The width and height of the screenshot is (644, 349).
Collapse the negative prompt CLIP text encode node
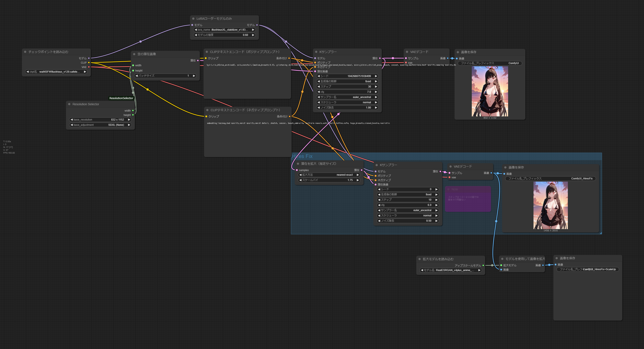(x=207, y=110)
